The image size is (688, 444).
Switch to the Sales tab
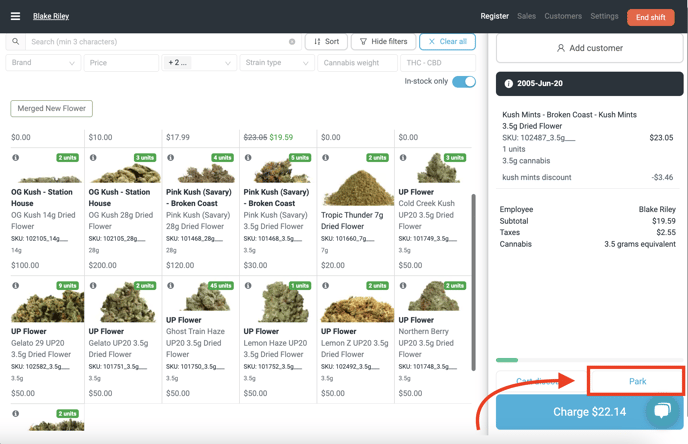tap(526, 17)
